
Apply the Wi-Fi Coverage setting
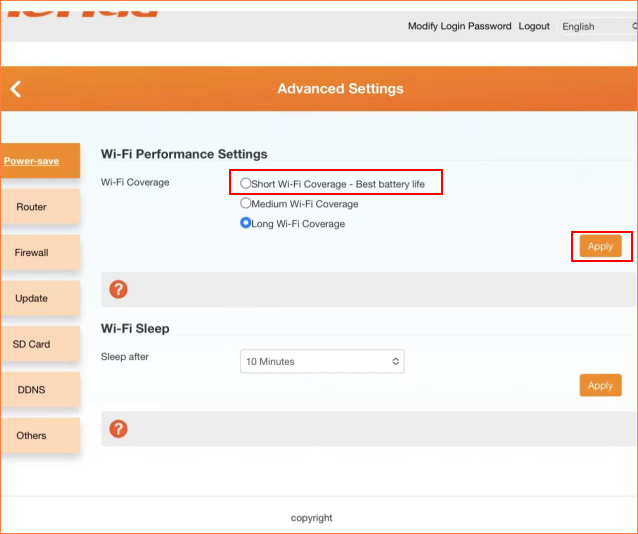600,246
